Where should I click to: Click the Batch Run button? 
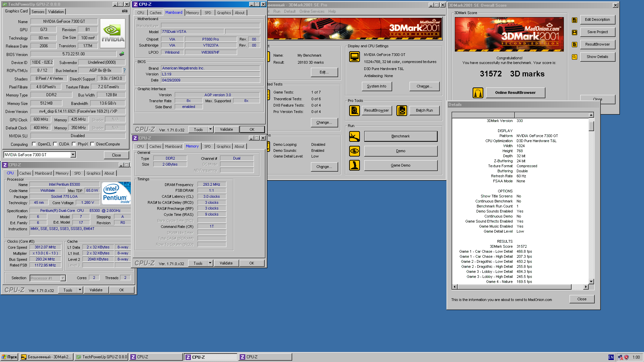coord(424,110)
